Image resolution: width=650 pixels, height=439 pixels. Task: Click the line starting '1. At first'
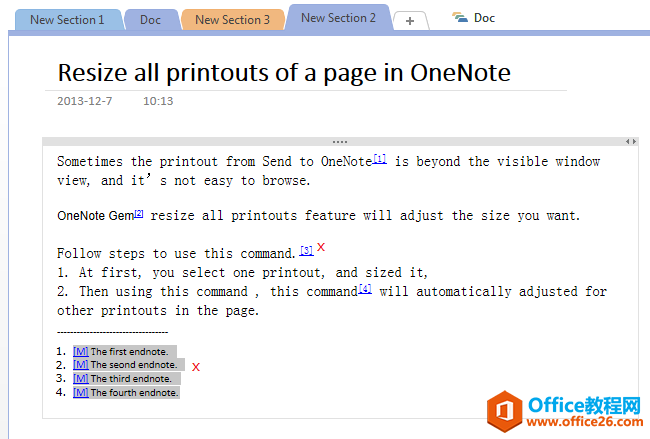pos(243,272)
